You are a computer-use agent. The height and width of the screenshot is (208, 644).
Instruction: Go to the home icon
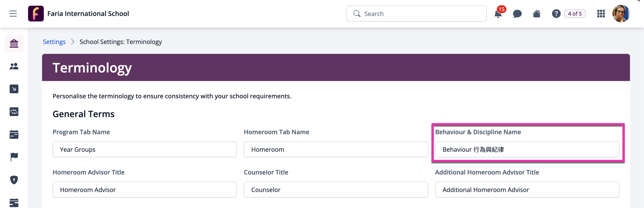[536, 14]
